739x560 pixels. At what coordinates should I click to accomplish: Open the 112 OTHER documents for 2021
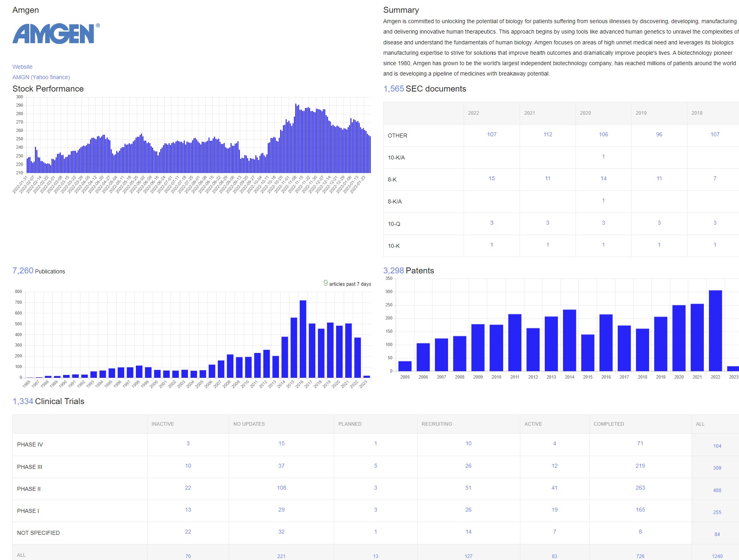[x=548, y=134]
